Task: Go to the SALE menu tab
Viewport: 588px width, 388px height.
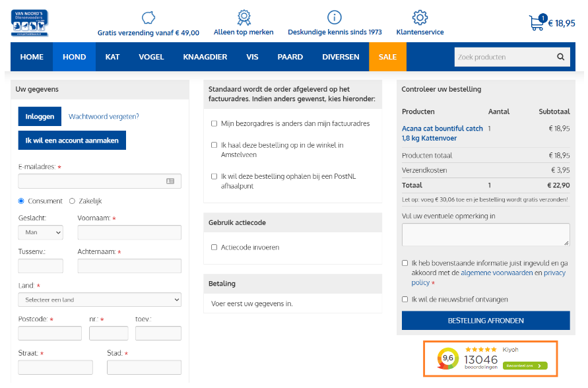Action: [x=387, y=57]
